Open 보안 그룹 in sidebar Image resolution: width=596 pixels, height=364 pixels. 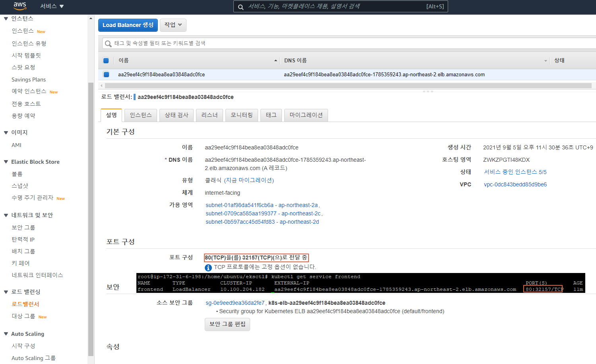coord(23,228)
